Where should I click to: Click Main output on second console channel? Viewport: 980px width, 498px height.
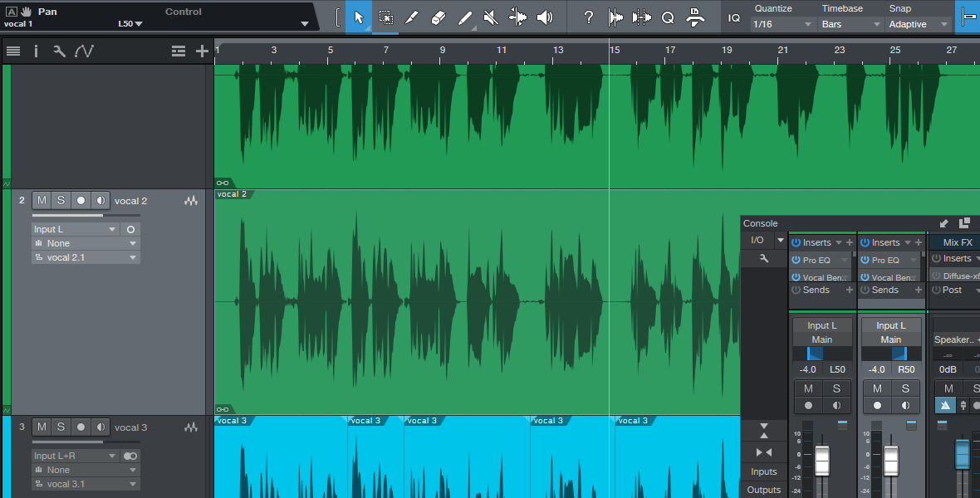(890, 340)
